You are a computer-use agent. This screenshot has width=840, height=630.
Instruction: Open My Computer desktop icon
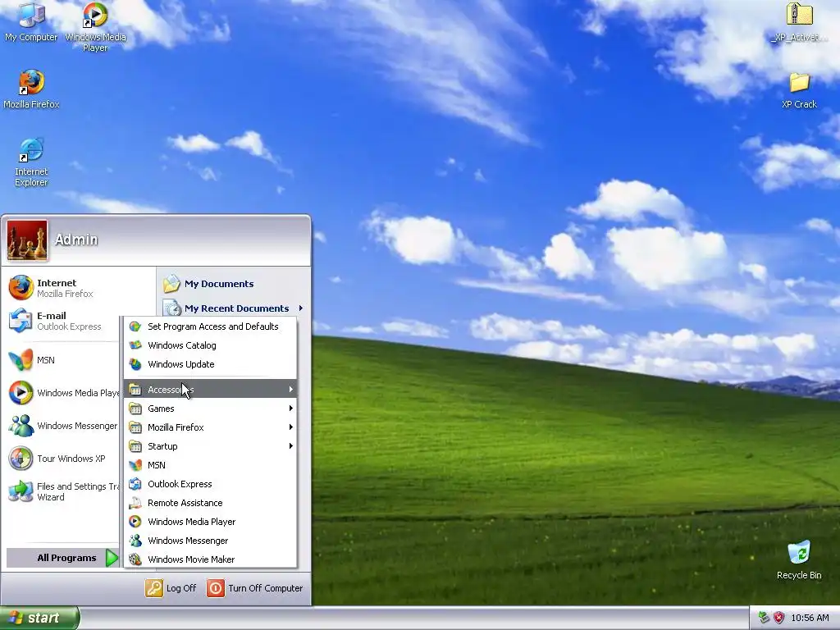(31, 21)
